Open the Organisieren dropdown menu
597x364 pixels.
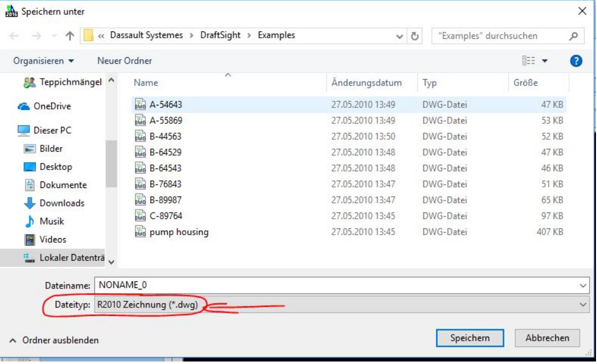coord(44,61)
